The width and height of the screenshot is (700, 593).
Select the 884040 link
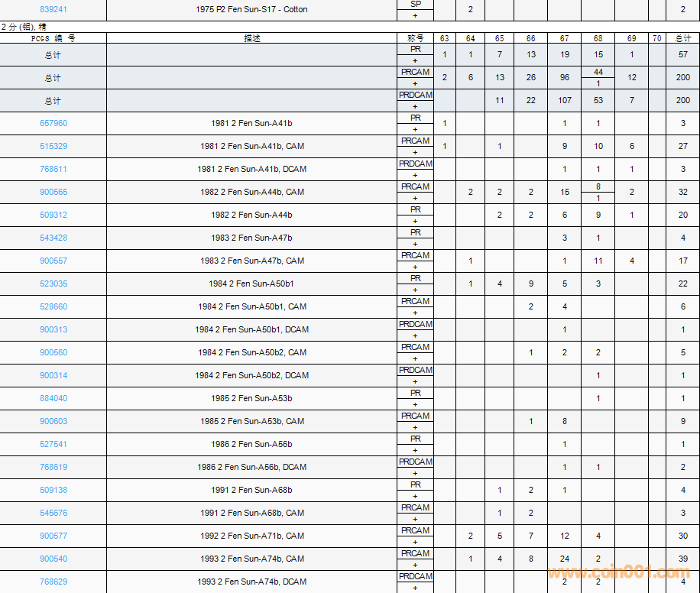(53, 398)
